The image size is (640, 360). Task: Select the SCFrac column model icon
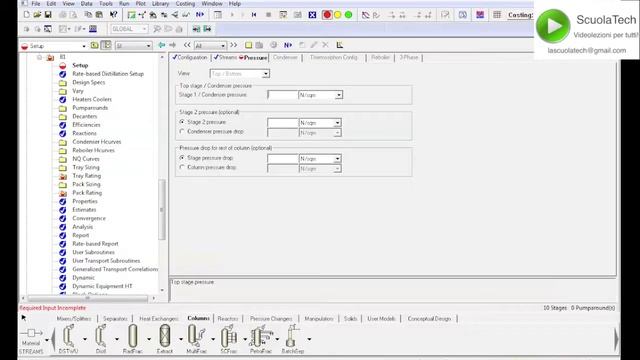pos(229,336)
